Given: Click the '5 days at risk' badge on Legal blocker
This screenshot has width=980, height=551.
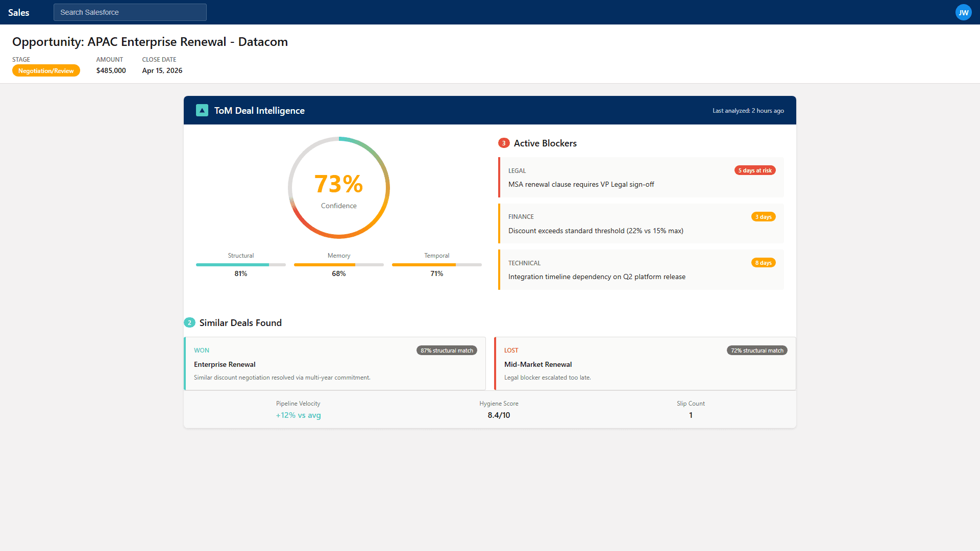Looking at the screenshot, I should point(755,170).
